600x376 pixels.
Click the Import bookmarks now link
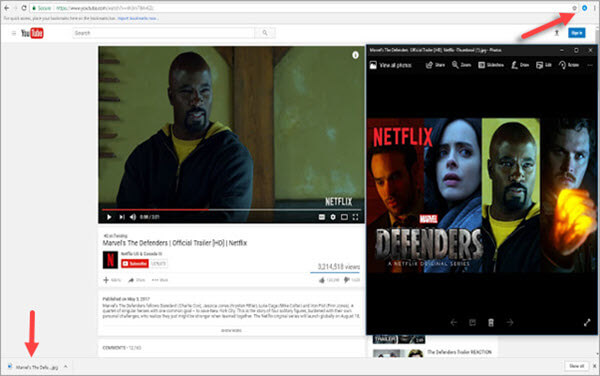(x=137, y=18)
